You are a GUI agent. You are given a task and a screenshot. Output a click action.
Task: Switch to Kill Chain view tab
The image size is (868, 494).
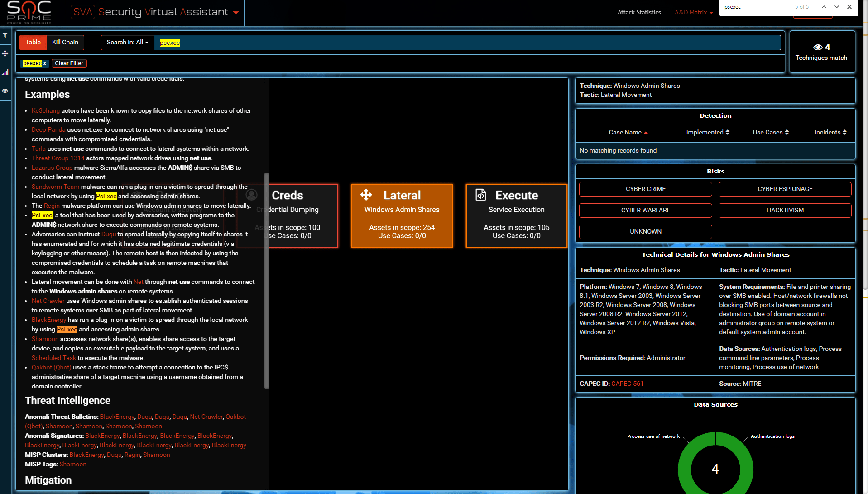click(65, 43)
